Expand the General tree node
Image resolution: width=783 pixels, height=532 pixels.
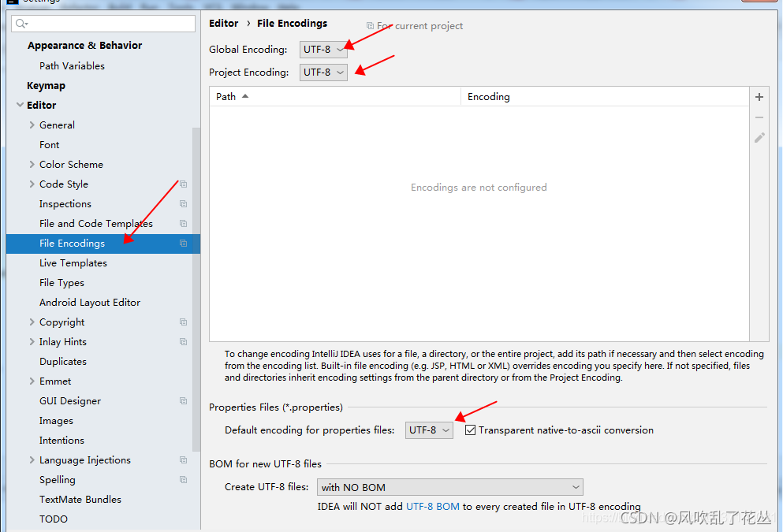[x=32, y=125]
